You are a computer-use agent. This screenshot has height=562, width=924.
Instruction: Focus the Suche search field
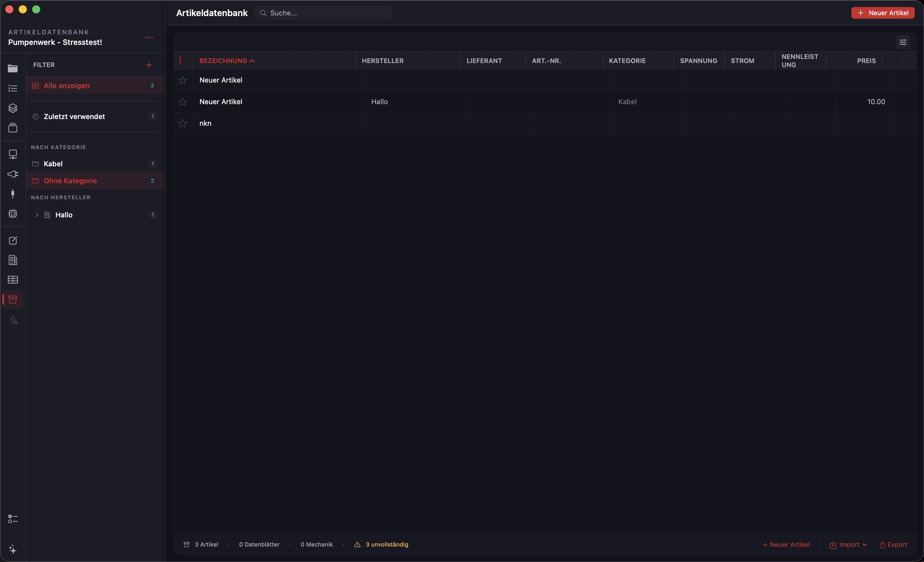coord(323,13)
